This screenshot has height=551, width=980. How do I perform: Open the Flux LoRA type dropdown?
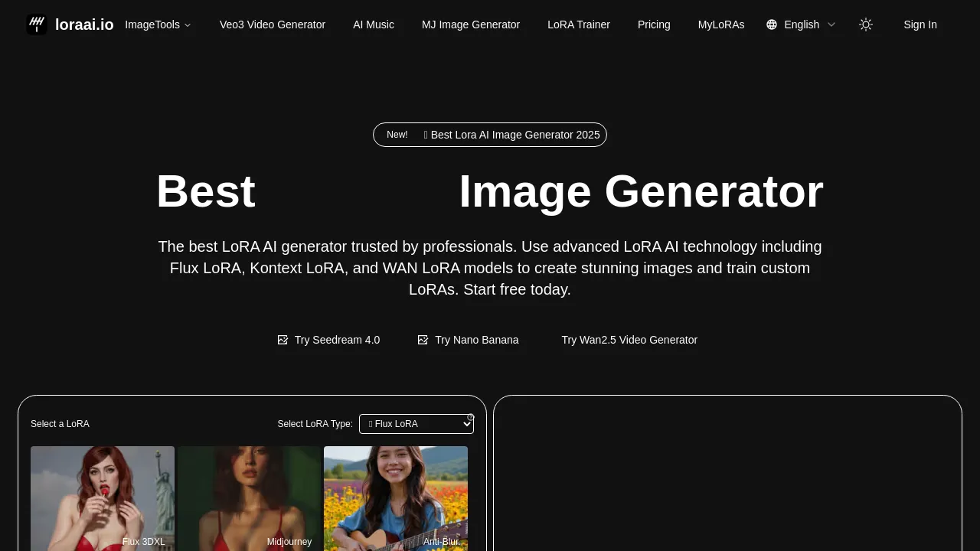tap(416, 424)
